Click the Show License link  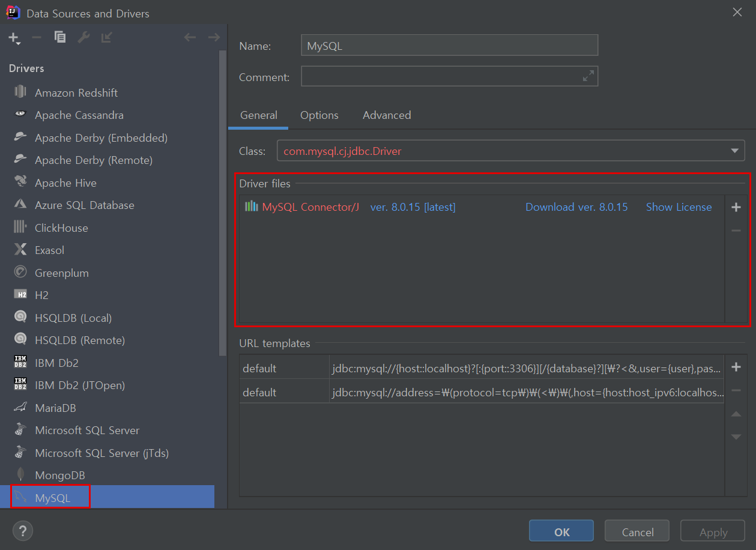[679, 207]
